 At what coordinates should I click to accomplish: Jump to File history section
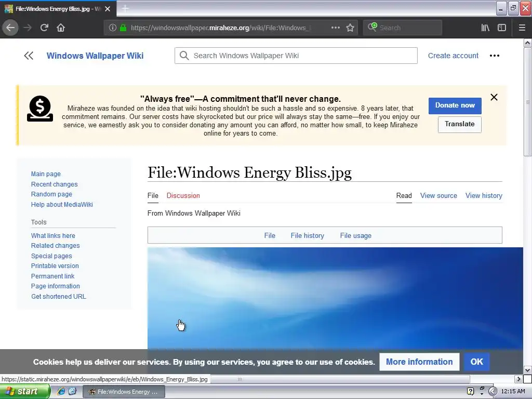coord(308,235)
